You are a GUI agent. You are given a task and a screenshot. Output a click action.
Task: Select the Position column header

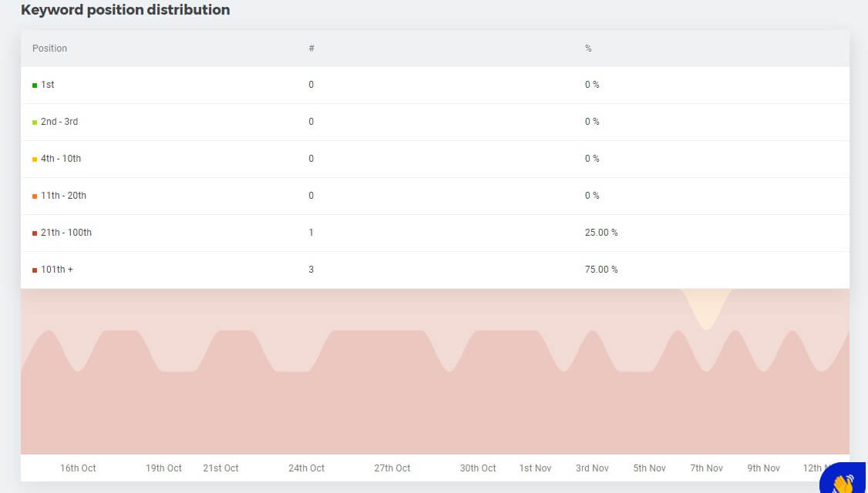(49, 49)
